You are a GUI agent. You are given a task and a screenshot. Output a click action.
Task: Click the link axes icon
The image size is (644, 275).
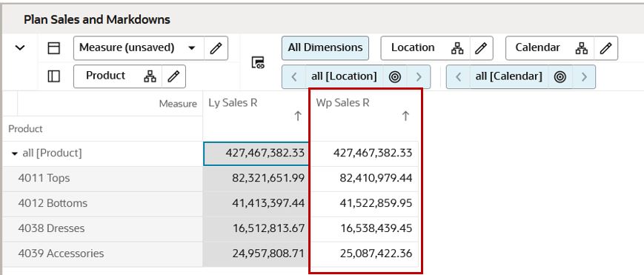[x=258, y=62]
